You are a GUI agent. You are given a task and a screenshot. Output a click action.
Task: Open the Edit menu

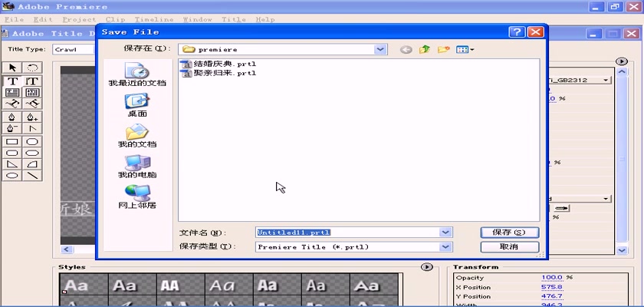[43, 19]
